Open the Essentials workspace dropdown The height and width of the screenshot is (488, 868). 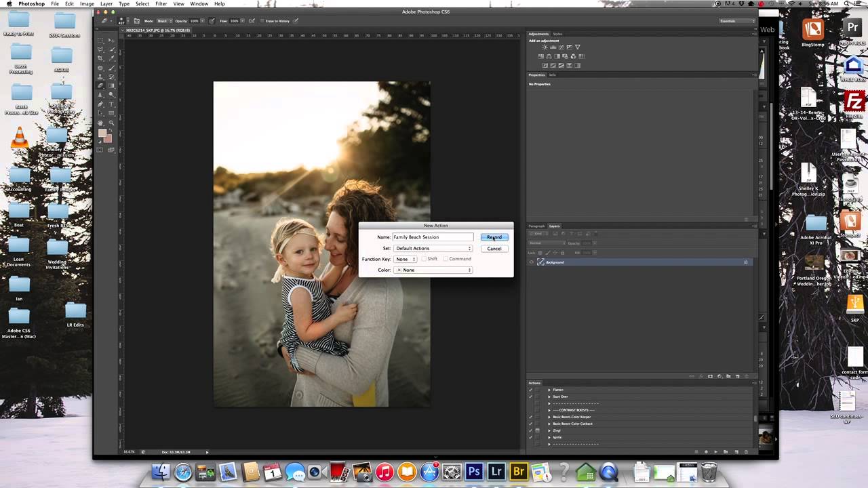[737, 21]
